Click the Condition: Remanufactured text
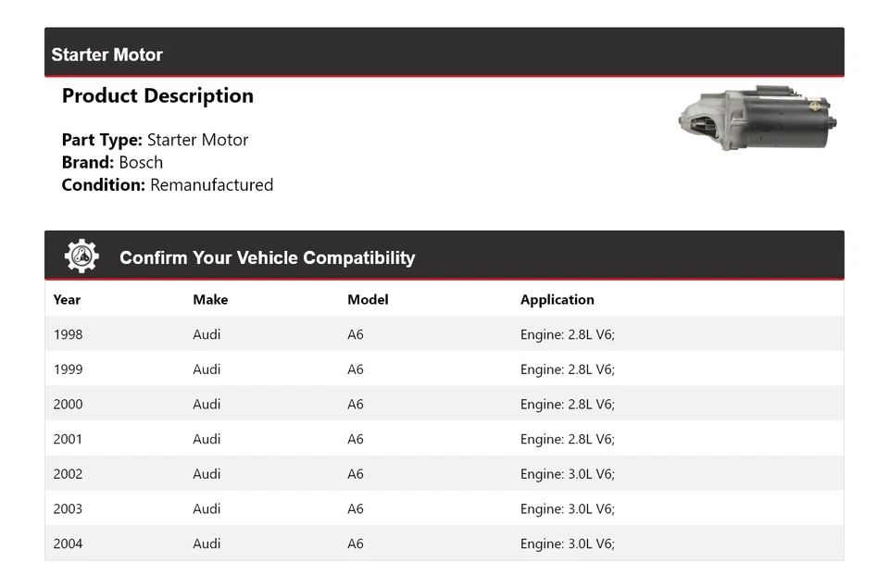This screenshot has width=889, height=588. [168, 184]
